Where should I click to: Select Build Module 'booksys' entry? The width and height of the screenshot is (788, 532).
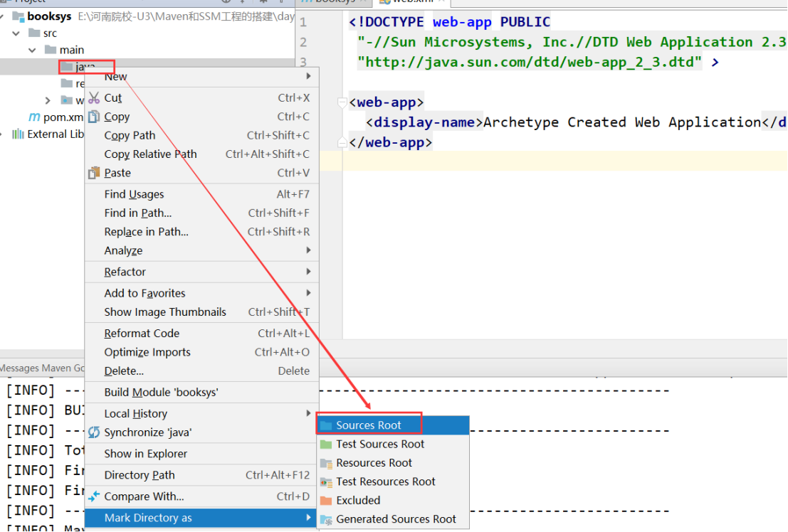point(201,393)
